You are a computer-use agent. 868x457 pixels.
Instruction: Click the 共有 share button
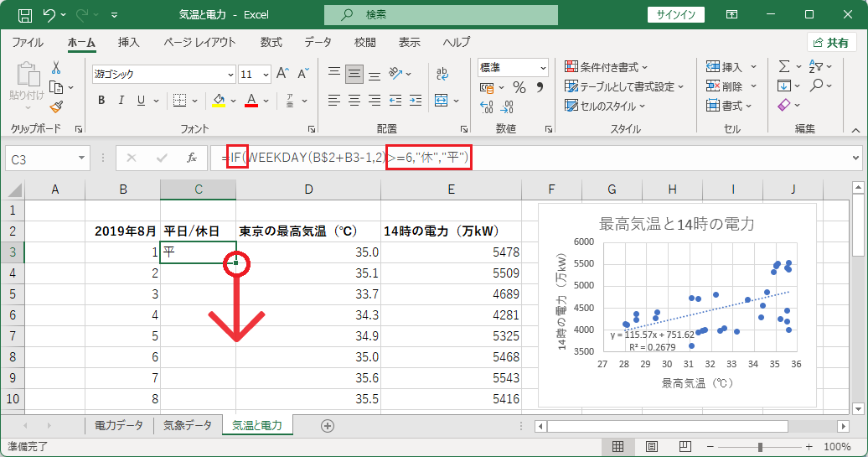pyautogui.click(x=831, y=43)
